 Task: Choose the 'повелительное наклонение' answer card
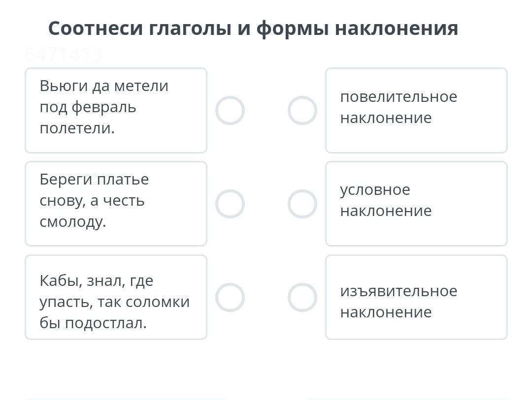(416, 111)
